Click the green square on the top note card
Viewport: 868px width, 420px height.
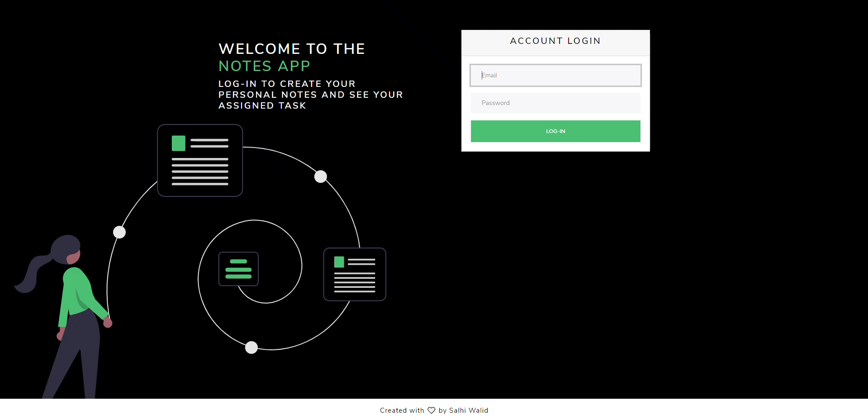[178, 143]
